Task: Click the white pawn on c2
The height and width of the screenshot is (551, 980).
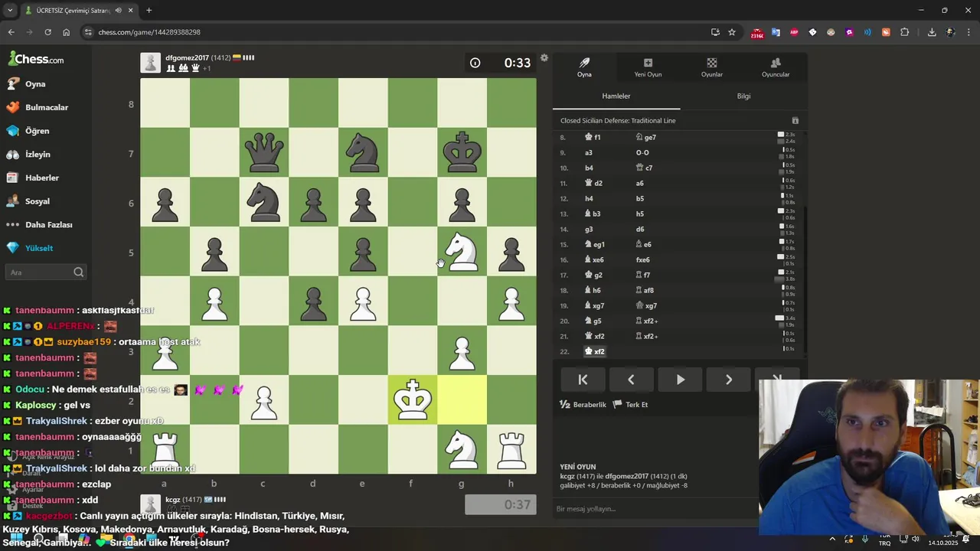Action: pyautogui.click(x=264, y=399)
